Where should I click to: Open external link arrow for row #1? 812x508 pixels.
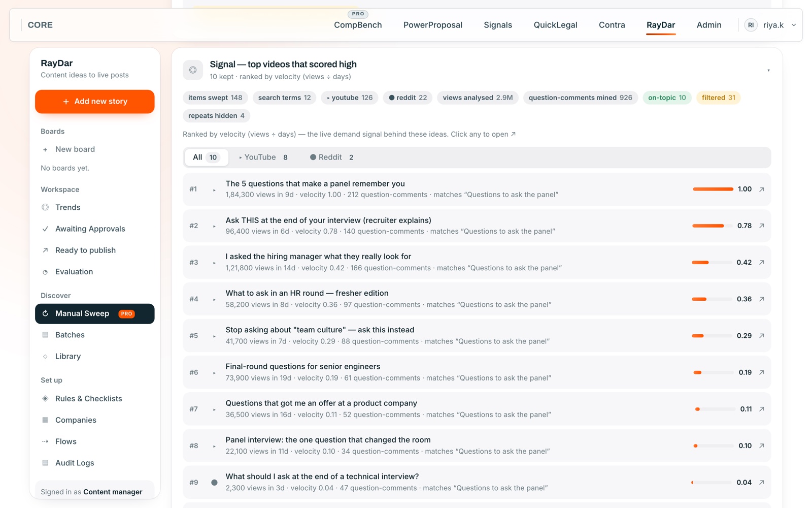point(762,189)
